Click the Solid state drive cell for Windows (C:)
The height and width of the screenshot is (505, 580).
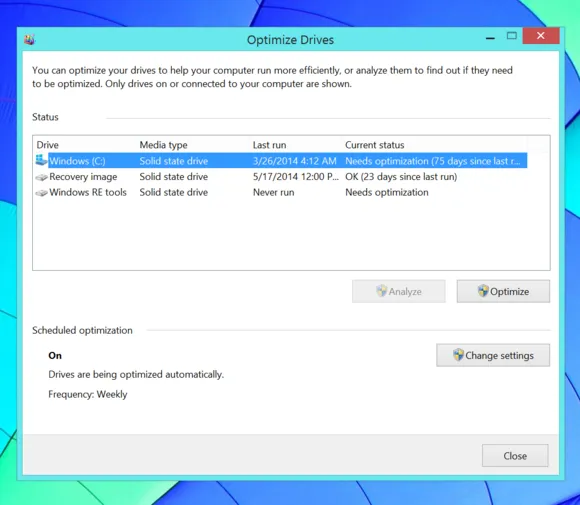pos(173,161)
